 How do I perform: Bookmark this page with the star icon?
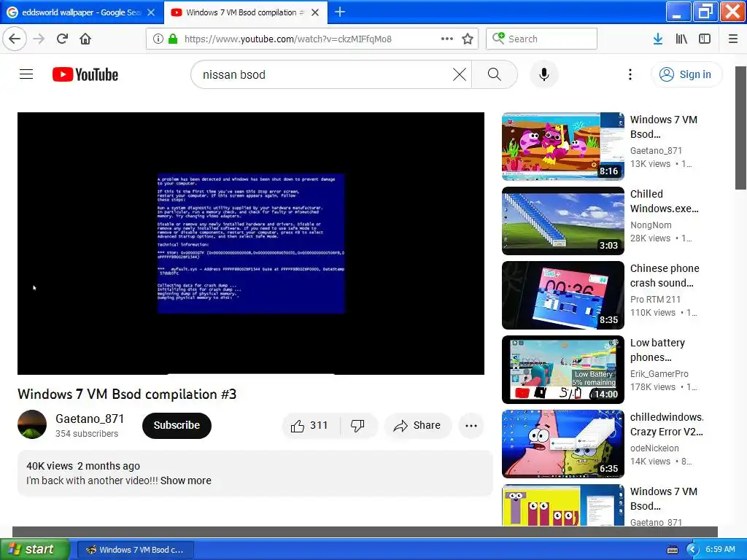pyautogui.click(x=468, y=39)
